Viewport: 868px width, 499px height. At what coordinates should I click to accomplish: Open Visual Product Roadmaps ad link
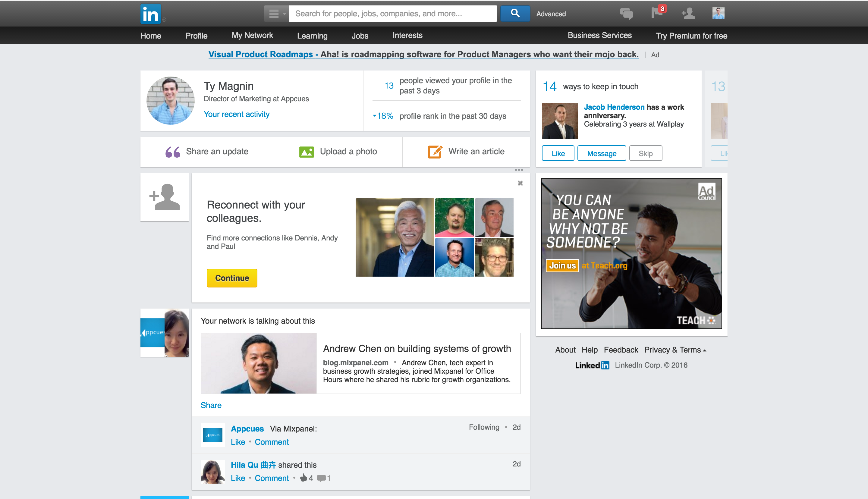[423, 54]
